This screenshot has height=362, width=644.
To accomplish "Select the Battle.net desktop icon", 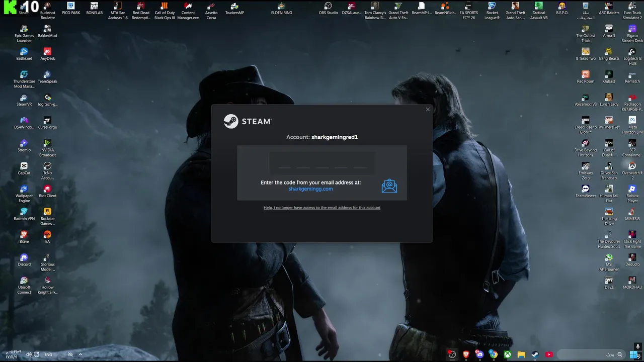I will (24, 54).
